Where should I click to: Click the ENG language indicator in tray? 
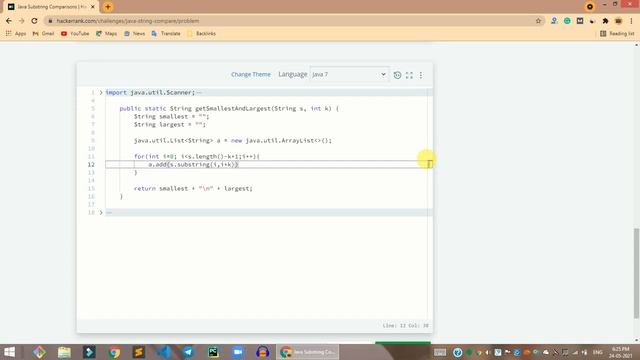(598, 352)
